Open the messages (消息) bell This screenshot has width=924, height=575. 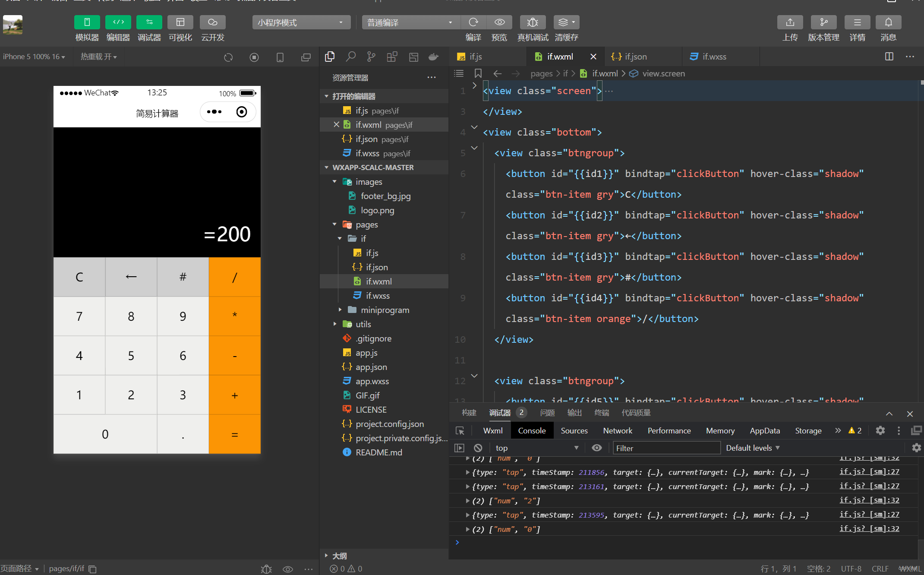[x=888, y=22]
